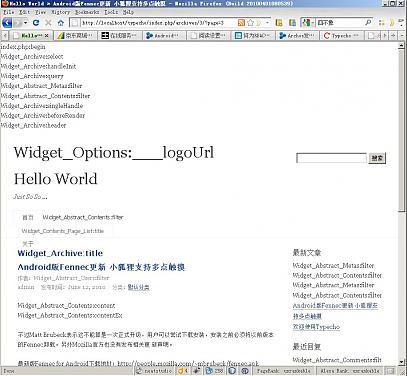Click the blog search input box
Viewport: 407px width, 376px height.
tap(331, 158)
